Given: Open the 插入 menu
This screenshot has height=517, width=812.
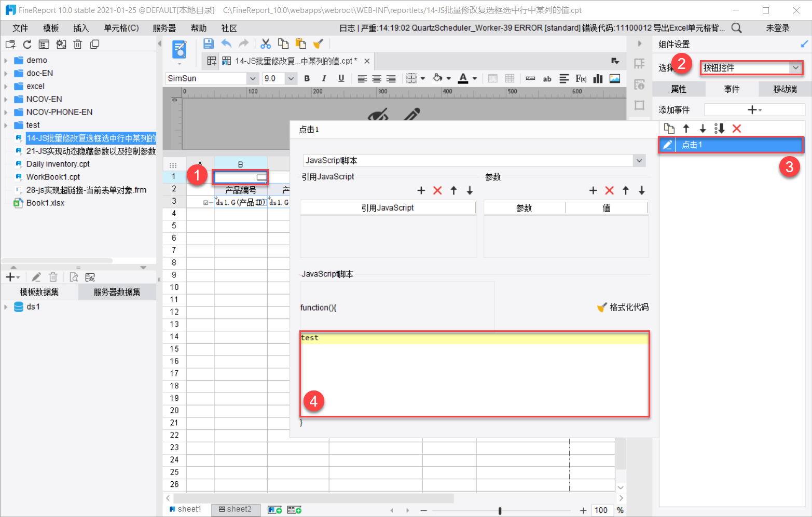Looking at the screenshot, I should (x=81, y=28).
